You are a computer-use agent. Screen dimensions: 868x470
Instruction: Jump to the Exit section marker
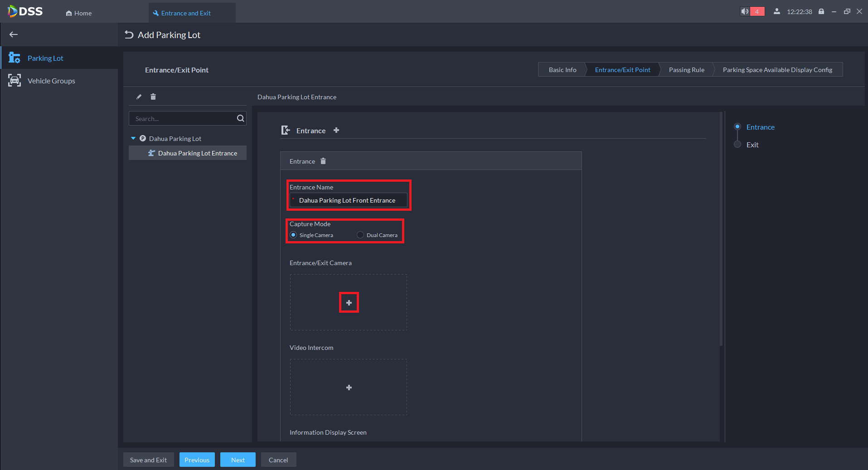[x=737, y=145]
